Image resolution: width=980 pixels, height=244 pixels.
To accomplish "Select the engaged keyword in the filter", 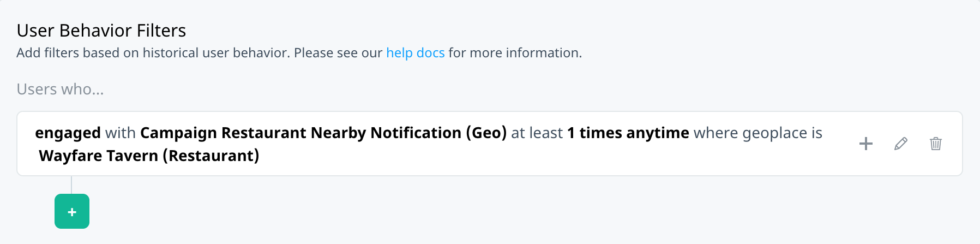I will [x=68, y=133].
